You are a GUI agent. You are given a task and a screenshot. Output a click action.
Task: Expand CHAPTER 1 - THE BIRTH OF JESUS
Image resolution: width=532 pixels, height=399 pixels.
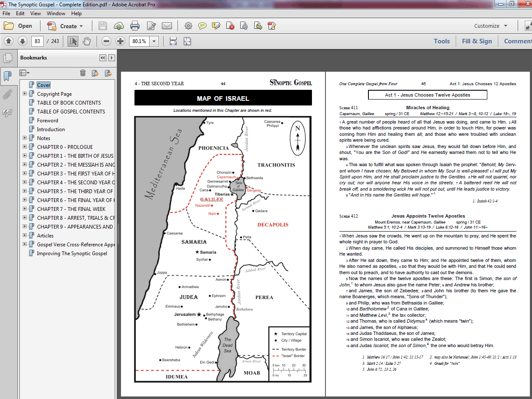[x=25, y=156]
